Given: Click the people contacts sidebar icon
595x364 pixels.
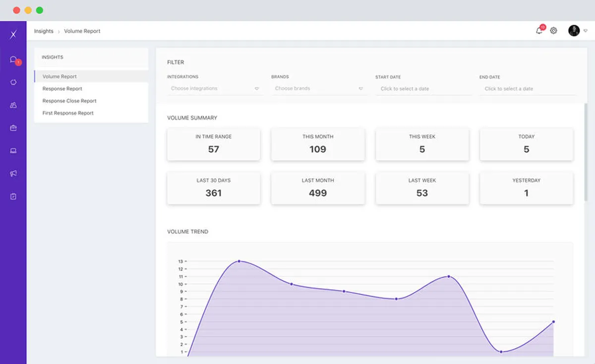Looking at the screenshot, I should coord(13,105).
